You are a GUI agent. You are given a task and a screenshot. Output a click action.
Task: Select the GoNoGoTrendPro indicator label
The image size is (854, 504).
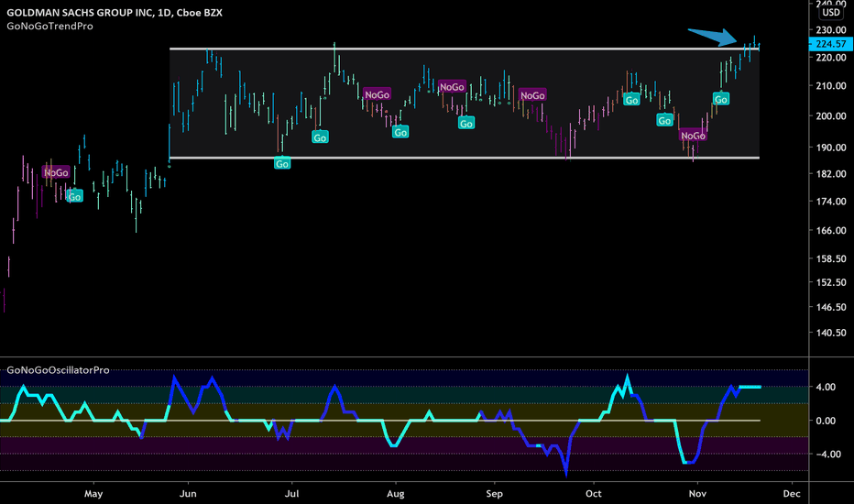tap(49, 27)
